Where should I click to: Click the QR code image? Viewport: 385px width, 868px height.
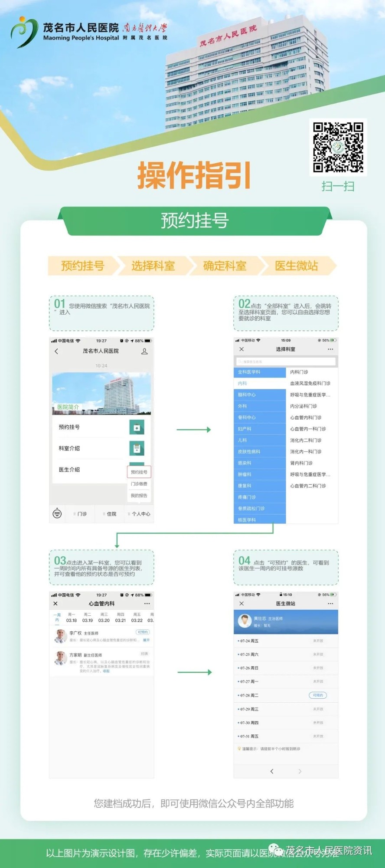click(338, 147)
